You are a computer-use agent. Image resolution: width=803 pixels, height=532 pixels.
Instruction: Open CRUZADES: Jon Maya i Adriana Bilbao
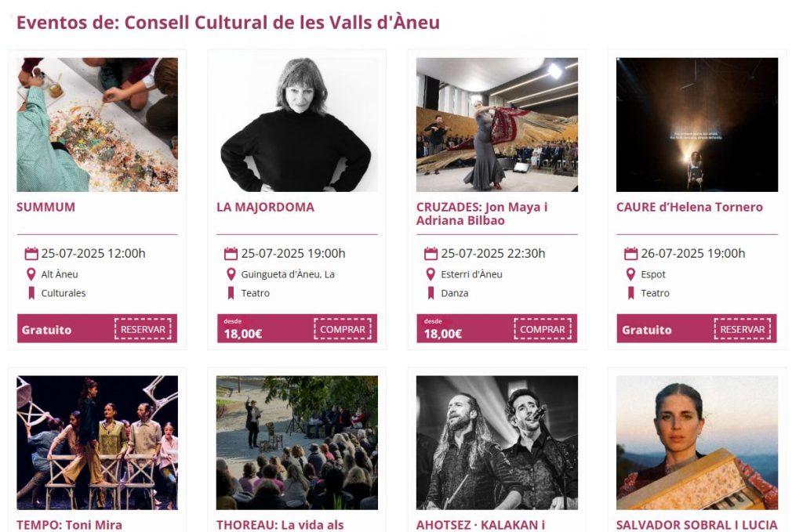482,214
